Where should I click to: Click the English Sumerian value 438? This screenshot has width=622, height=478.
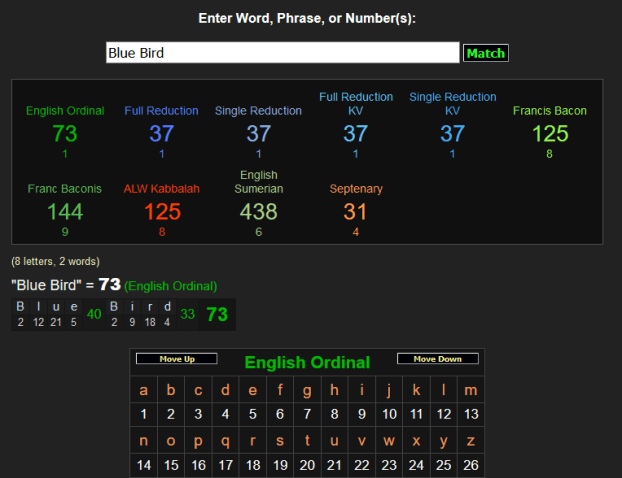pyautogui.click(x=259, y=212)
